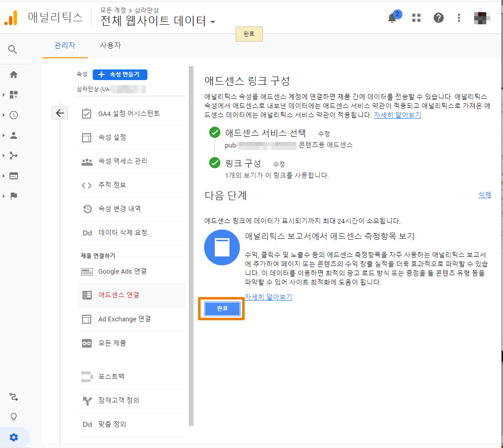Click the 속성 만들기 button
The height and width of the screenshot is (448, 503).
(120, 74)
